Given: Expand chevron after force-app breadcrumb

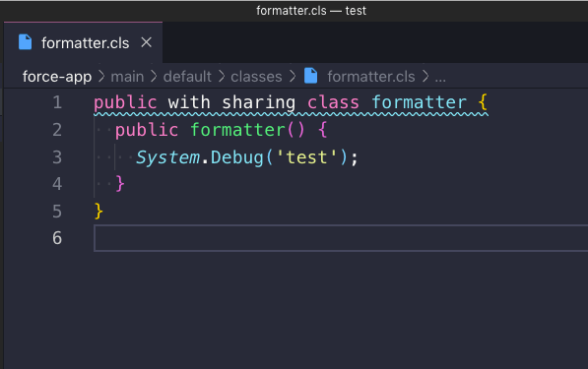Looking at the screenshot, I should coord(101,77).
